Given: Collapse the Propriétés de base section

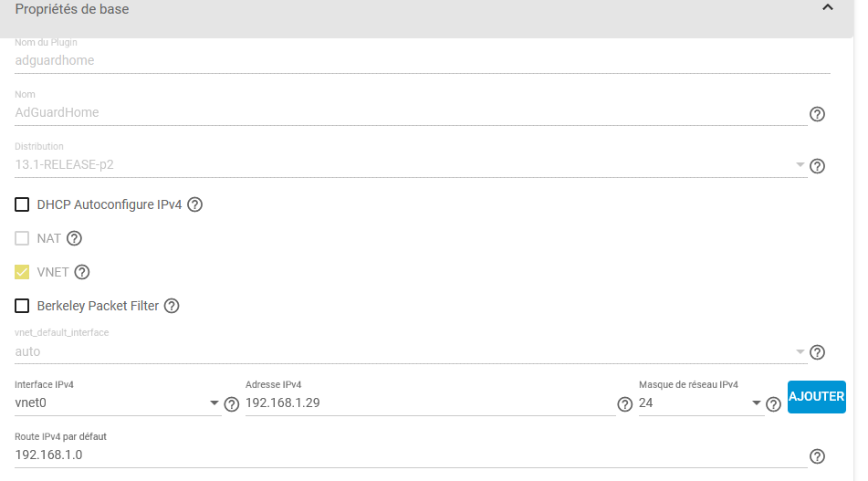Looking at the screenshot, I should 828,7.
